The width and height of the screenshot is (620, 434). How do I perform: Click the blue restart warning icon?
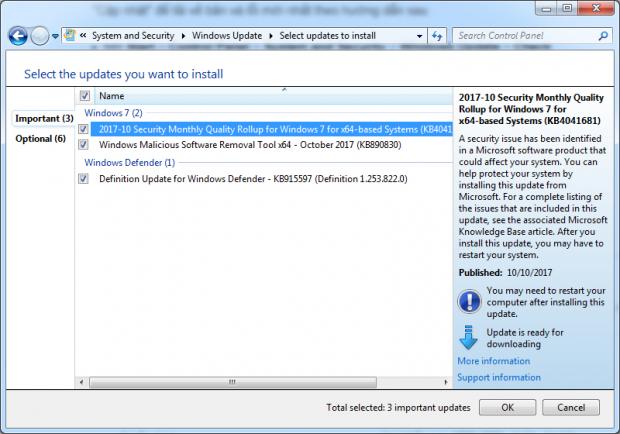(469, 300)
